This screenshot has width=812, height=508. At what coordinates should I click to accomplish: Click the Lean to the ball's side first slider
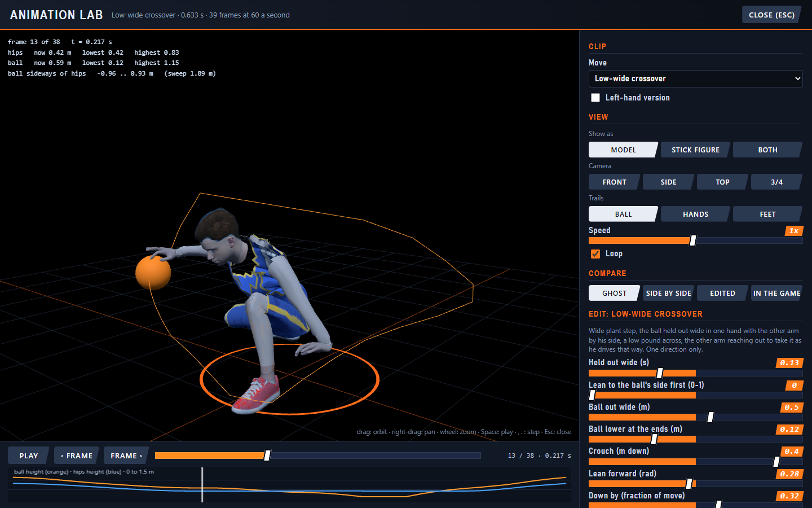click(x=695, y=395)
